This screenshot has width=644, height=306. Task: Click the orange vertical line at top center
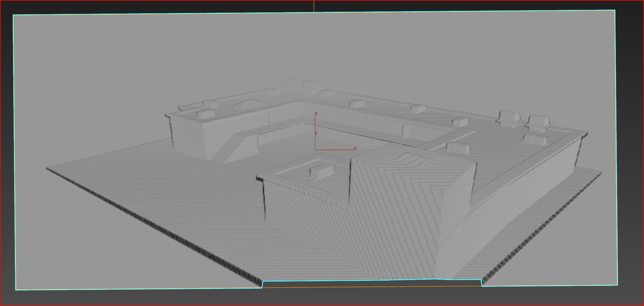(x=314, y=6)
